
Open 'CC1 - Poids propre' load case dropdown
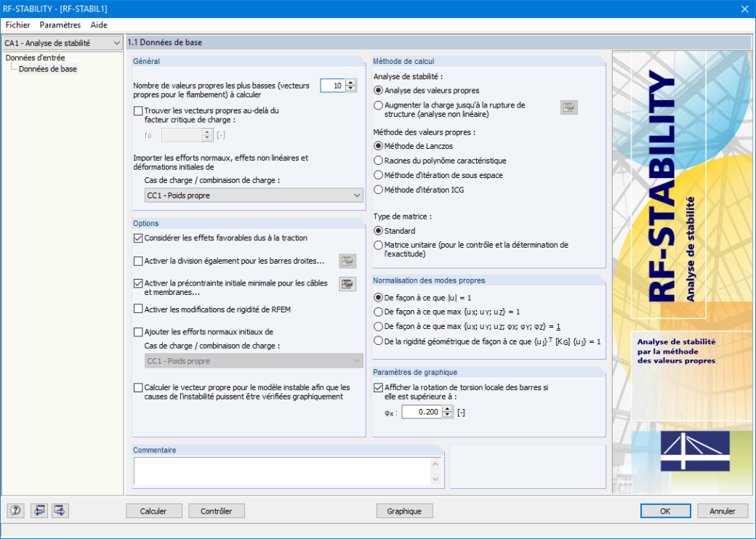tap(254, 195)
